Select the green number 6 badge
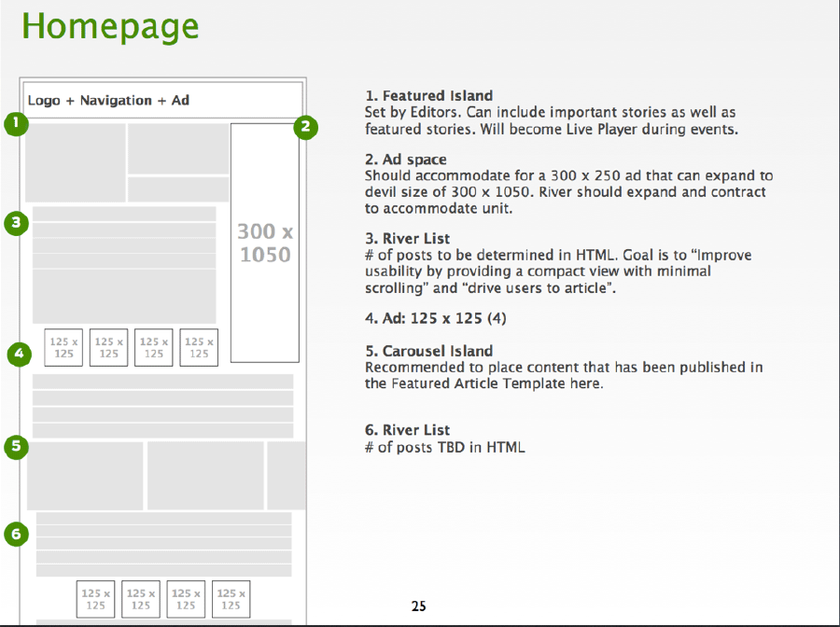The height and width of the screenshot is (627, 840). pos(16,534)
